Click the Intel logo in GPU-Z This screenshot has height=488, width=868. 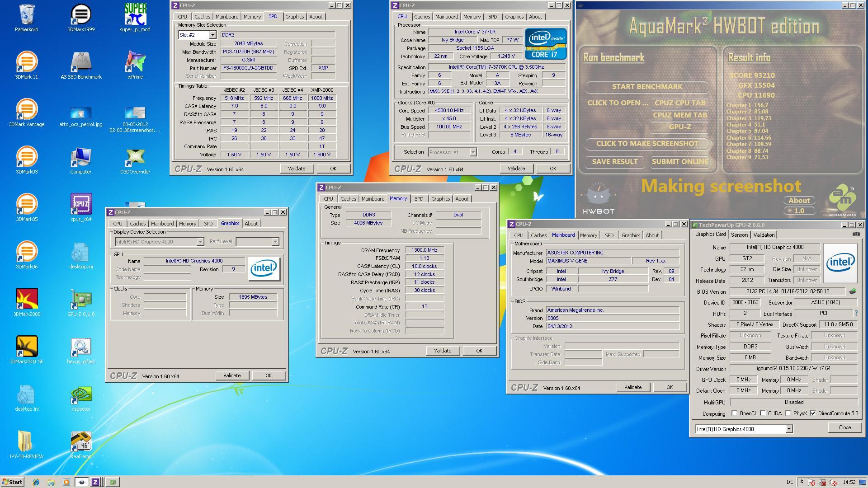[x=840, y=263]
